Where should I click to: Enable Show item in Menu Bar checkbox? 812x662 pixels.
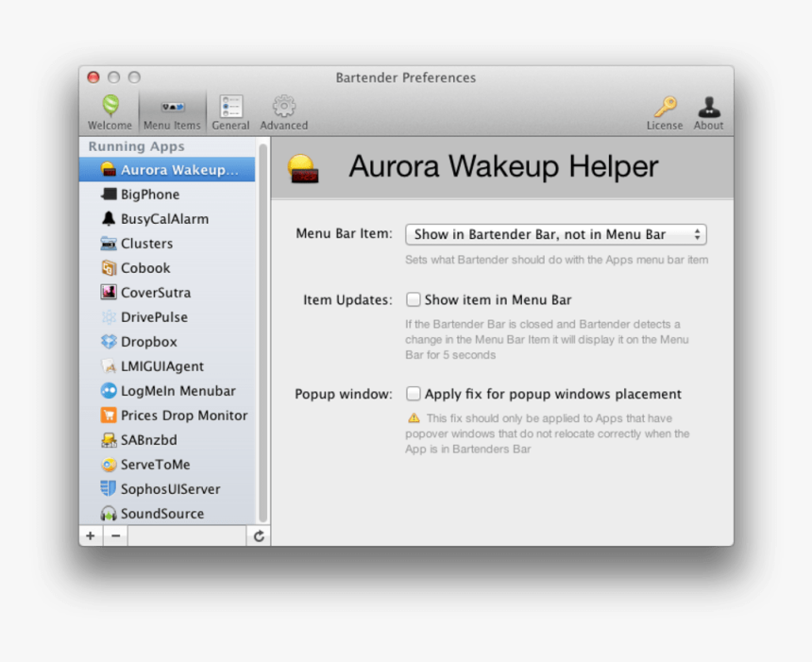coord(413,299)
